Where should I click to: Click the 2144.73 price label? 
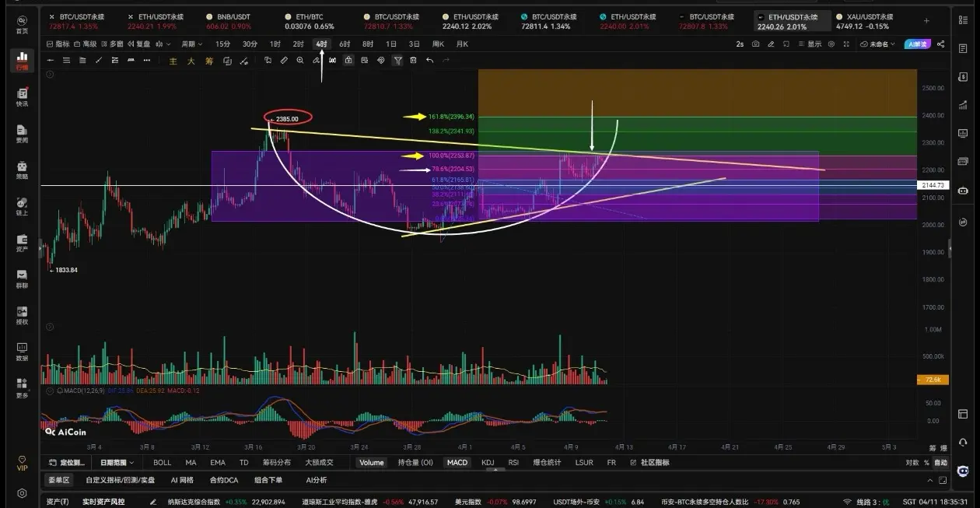pos(933,185)
